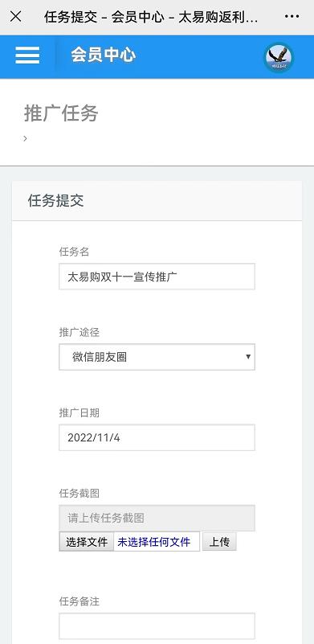Click the 选择文件 button
Viewport: 314px width, 644px height.
87,542
